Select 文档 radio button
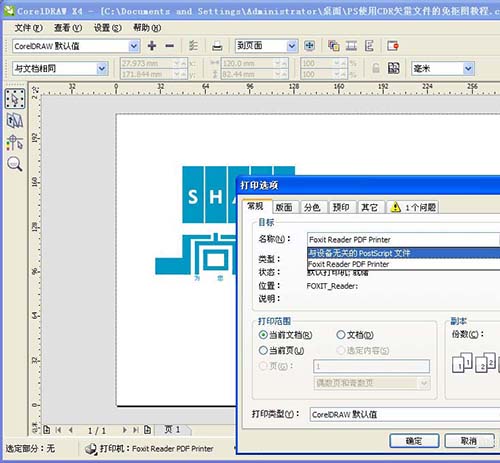The image size is (500, 463). (340, 335)
